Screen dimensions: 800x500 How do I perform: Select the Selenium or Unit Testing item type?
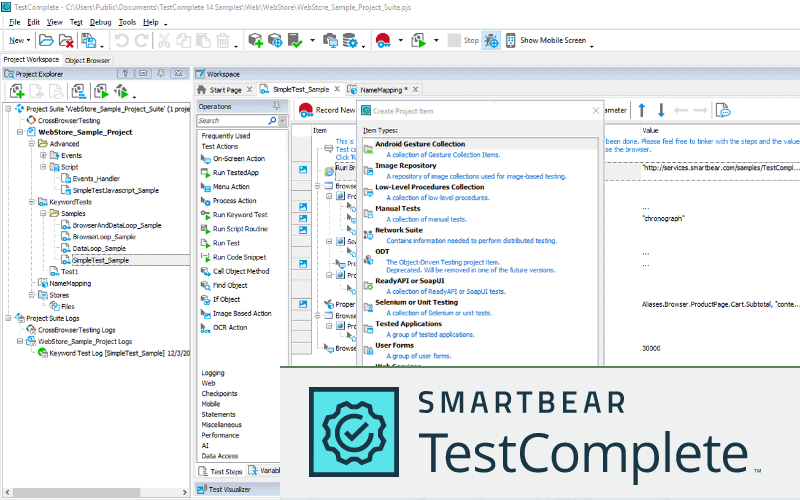coord(481,308)
